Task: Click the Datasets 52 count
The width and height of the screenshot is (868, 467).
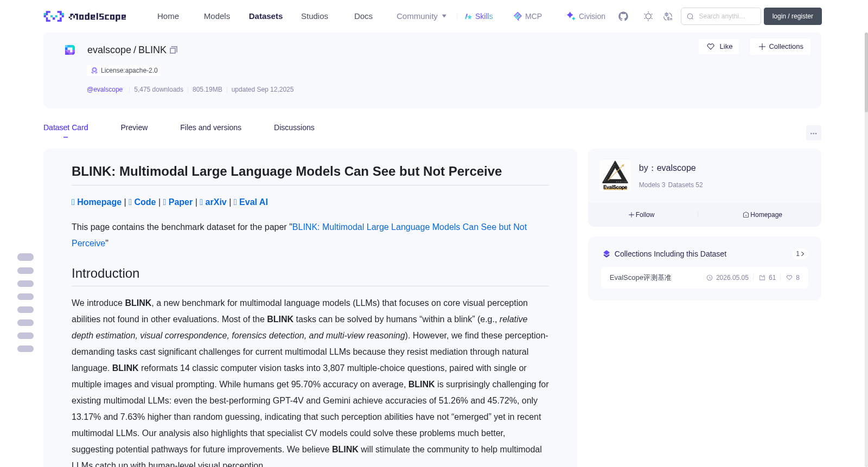Action: coord(685,185)
